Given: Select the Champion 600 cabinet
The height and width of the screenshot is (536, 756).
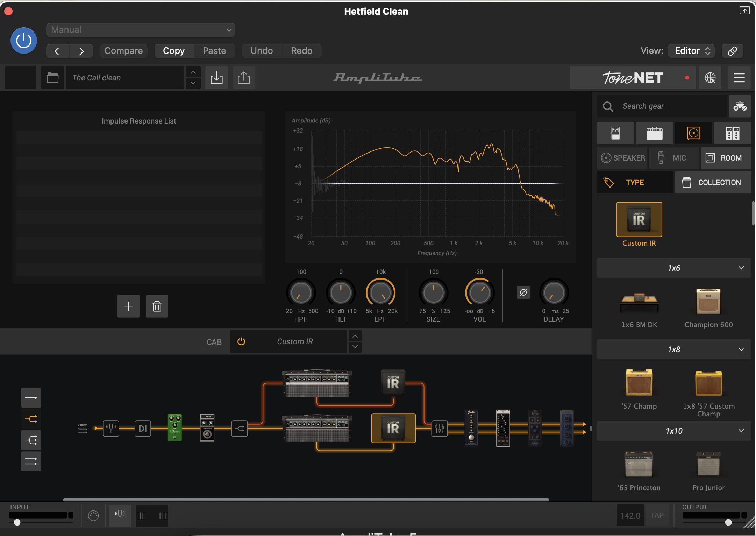Looking at the screenshot, I should [708, 302].
